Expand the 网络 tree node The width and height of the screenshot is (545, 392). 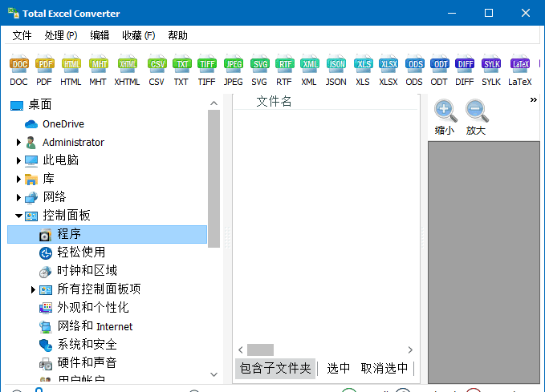pos(18,197)
